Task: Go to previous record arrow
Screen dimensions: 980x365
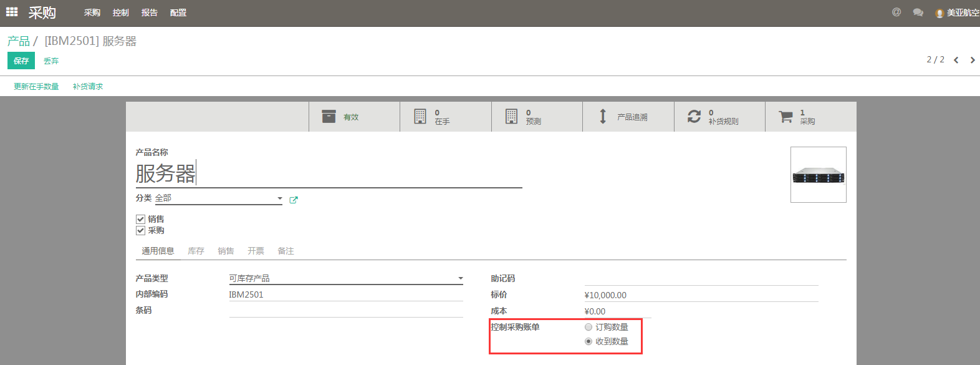Action: 956,60
